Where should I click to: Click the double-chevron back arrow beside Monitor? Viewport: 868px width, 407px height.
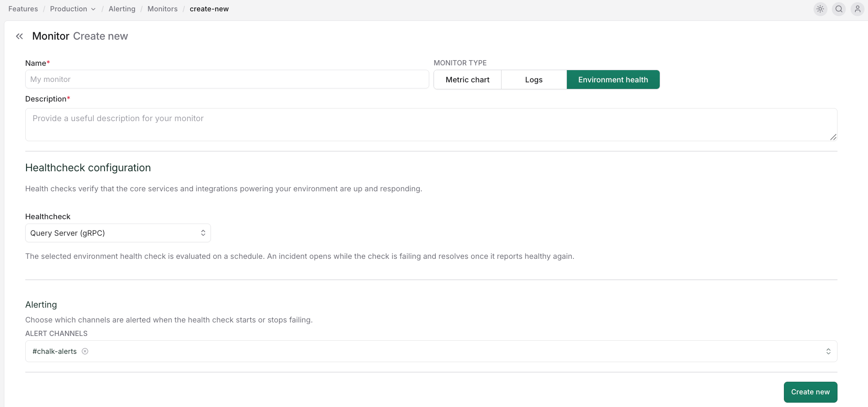coord(19,36)
